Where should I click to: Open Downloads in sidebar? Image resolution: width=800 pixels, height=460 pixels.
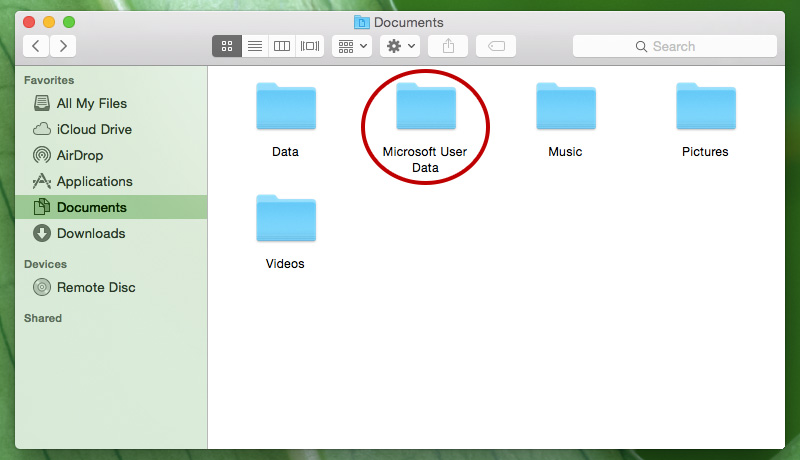[111, 233]
